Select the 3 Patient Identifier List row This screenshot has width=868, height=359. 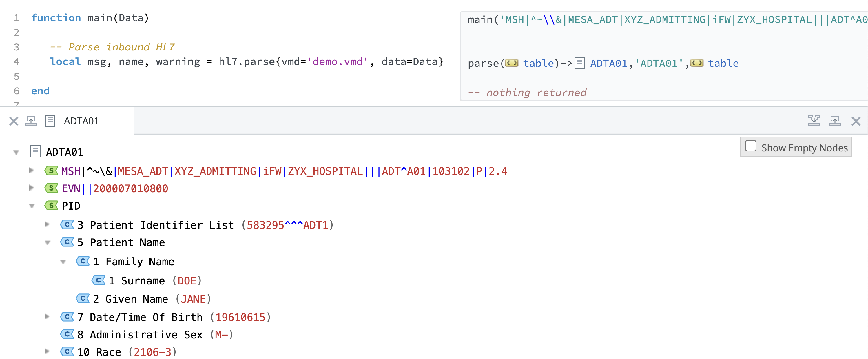205,225
